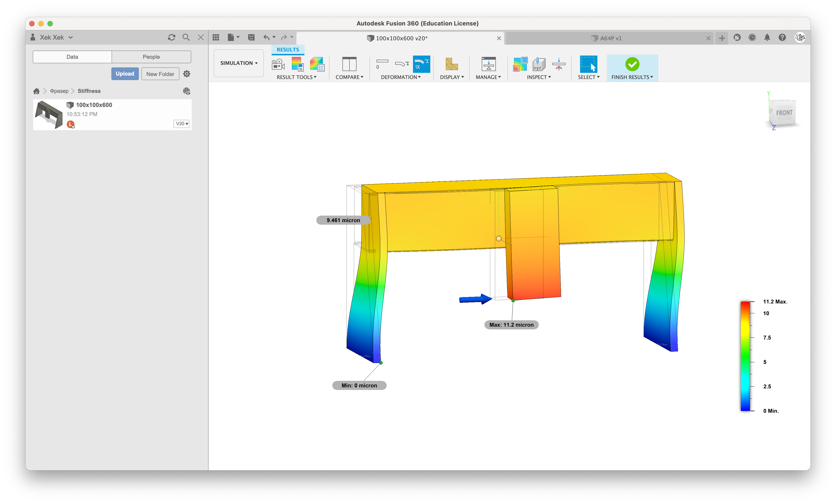This screenshot has height=504, width=836.
Task: Open the SIMULATION workspace dropdown
Action: pyautogui.click(x=239, y=63)
